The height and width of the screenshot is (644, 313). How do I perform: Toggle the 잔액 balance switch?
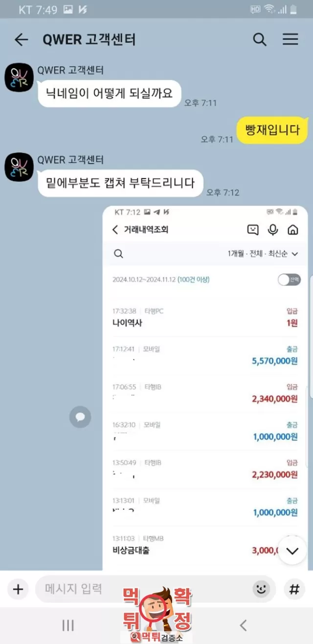(x=289, y=280)
